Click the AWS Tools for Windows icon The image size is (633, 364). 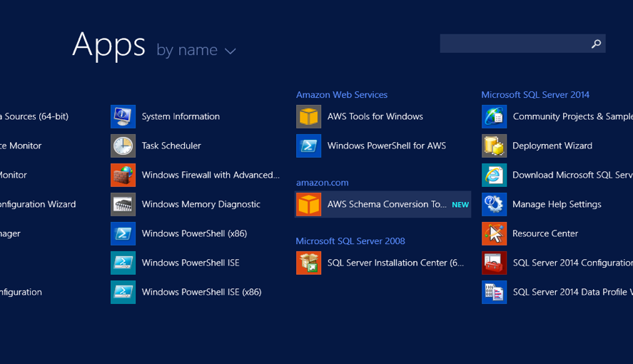(309, 116)
